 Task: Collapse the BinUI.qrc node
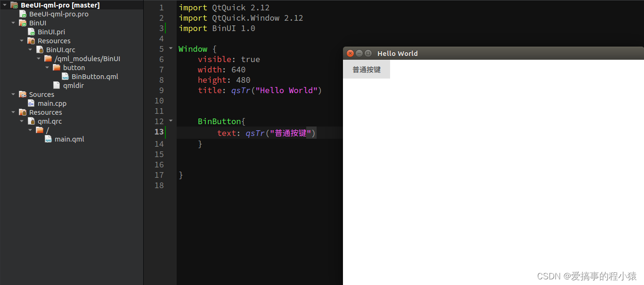30,50
